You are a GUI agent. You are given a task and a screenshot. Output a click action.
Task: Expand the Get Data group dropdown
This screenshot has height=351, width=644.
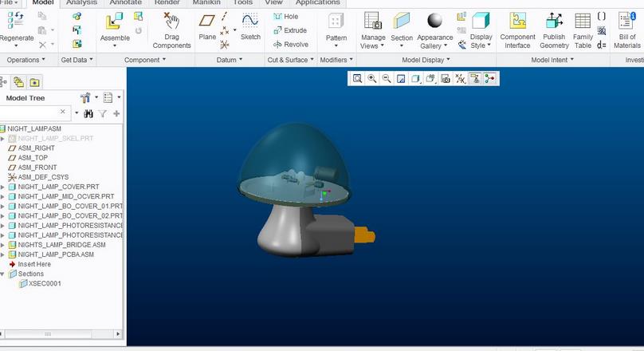(91, 60)
